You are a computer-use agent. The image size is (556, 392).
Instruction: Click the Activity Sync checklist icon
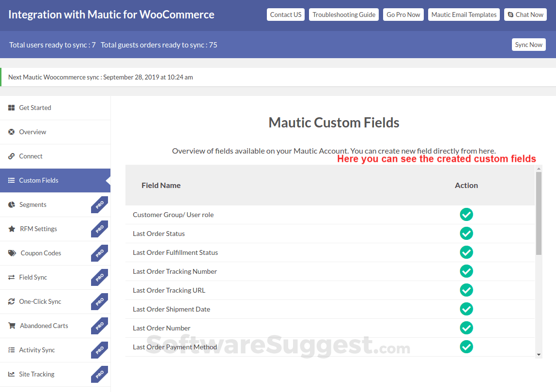click(x=11, y=350)
